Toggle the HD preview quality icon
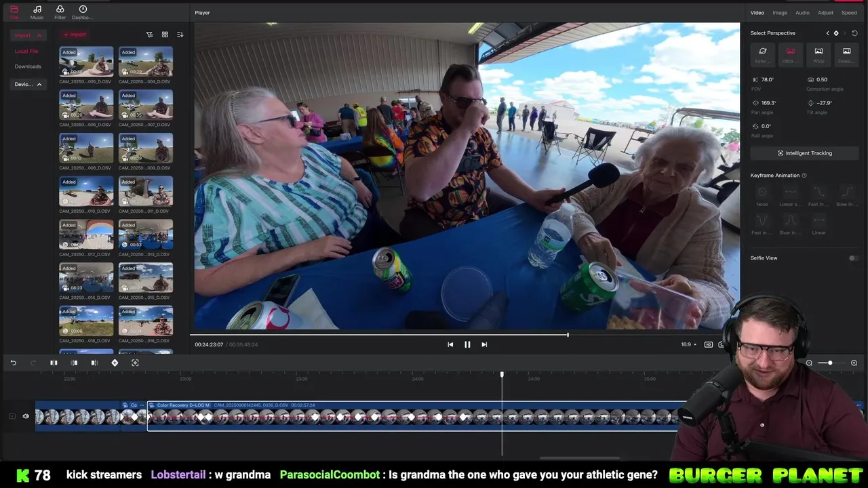The height and width of the screenshot is (488, 868). point(709,344)
